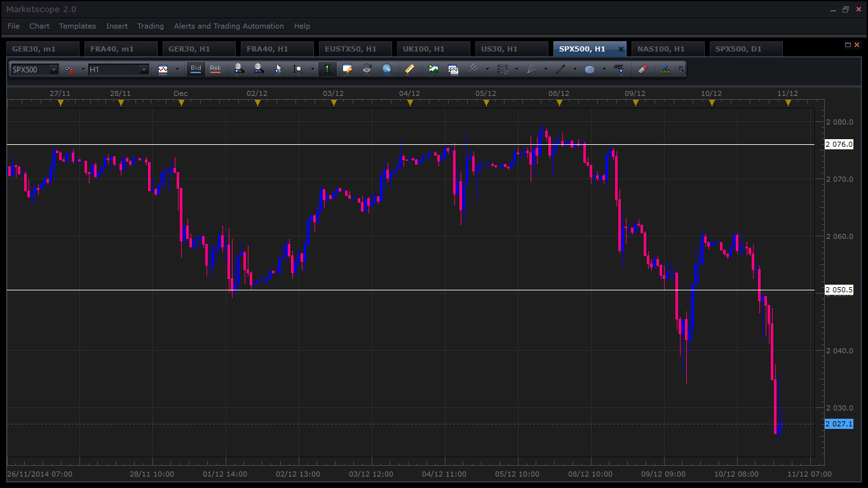Open Alerts and Trading Automation menu
The image size is (868, 488).
pos(229,26)
